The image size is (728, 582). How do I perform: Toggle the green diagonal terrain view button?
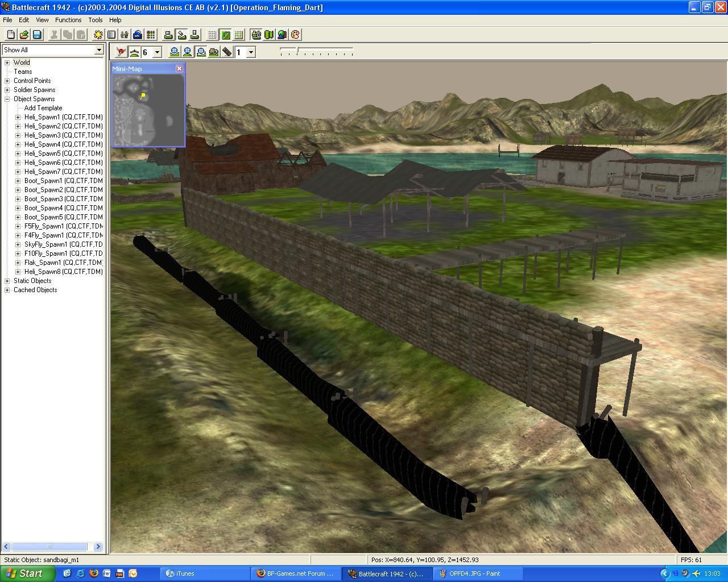226,35
